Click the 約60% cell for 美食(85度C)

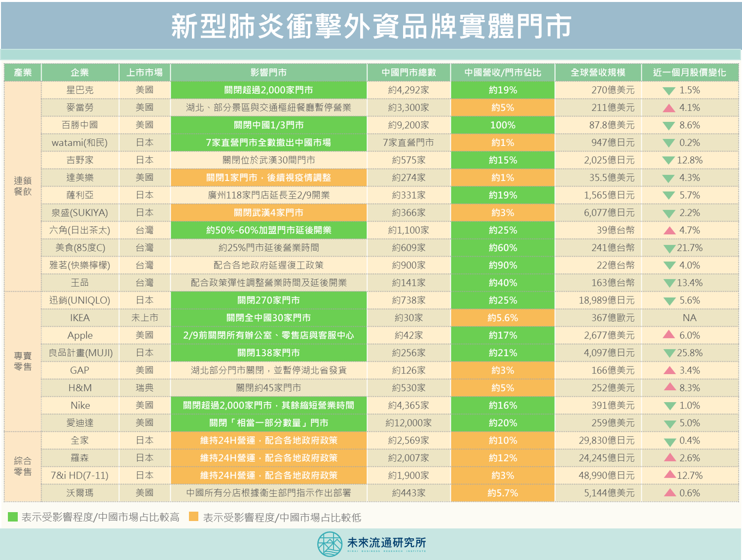pos(503,248)
